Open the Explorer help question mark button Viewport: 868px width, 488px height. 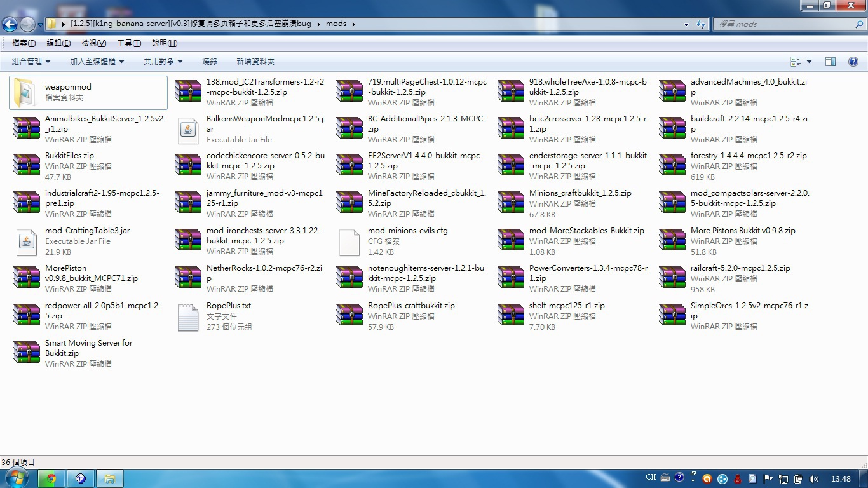(853, 62)
